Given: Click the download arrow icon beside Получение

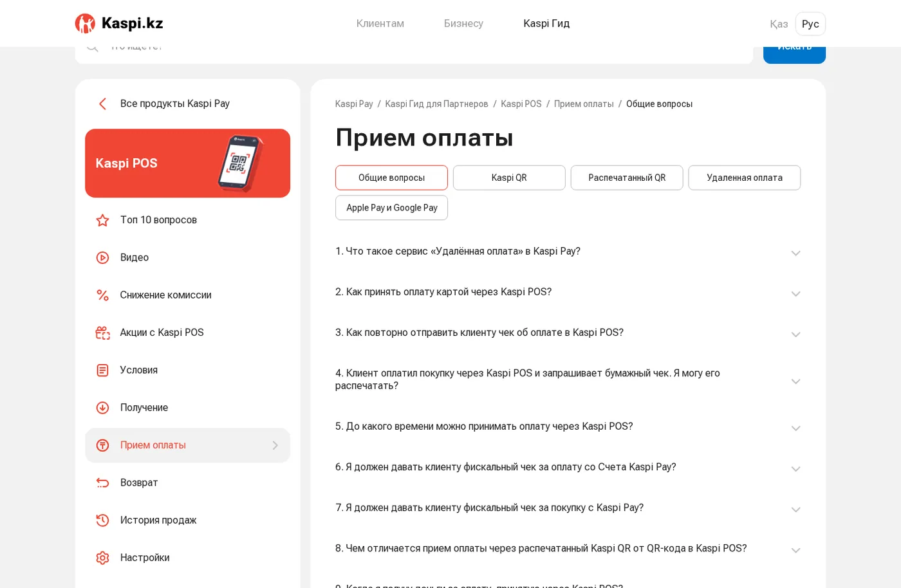Looking at the screenshot, I should (x=102, y=408).
